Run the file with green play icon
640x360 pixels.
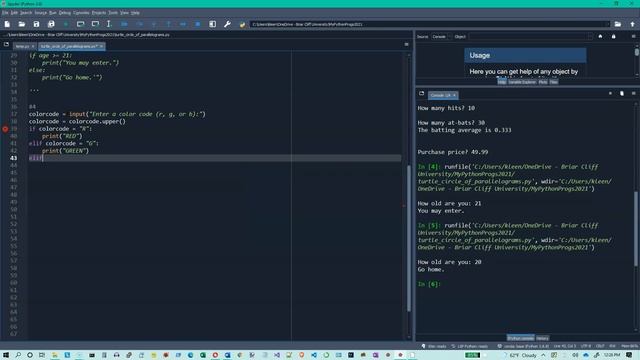(x=66, y=24)
